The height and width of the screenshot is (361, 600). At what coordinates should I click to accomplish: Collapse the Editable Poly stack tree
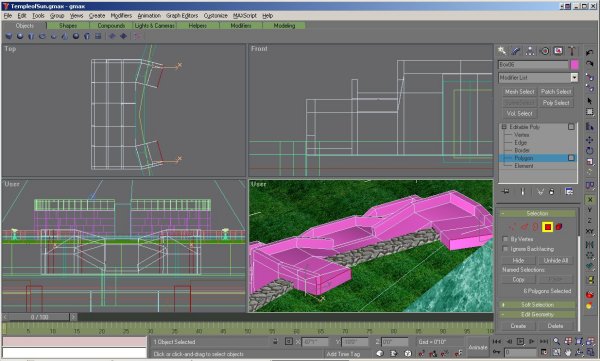[x=504, y=127]
